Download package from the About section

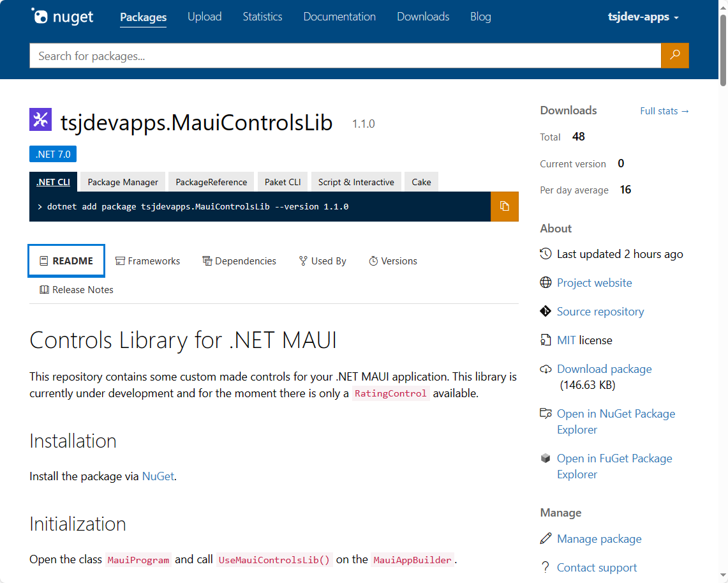click(x=604, y=369)
